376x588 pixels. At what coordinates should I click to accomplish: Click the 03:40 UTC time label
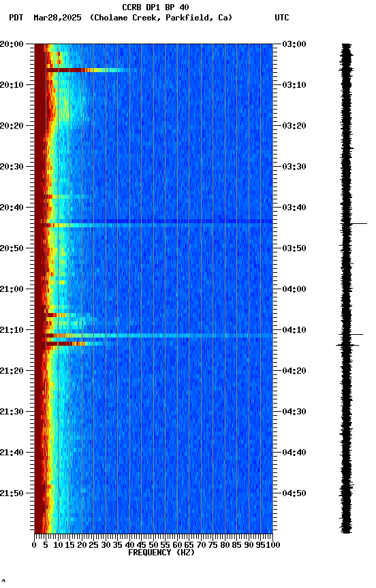pyautogui.click(x=294, y=208)
